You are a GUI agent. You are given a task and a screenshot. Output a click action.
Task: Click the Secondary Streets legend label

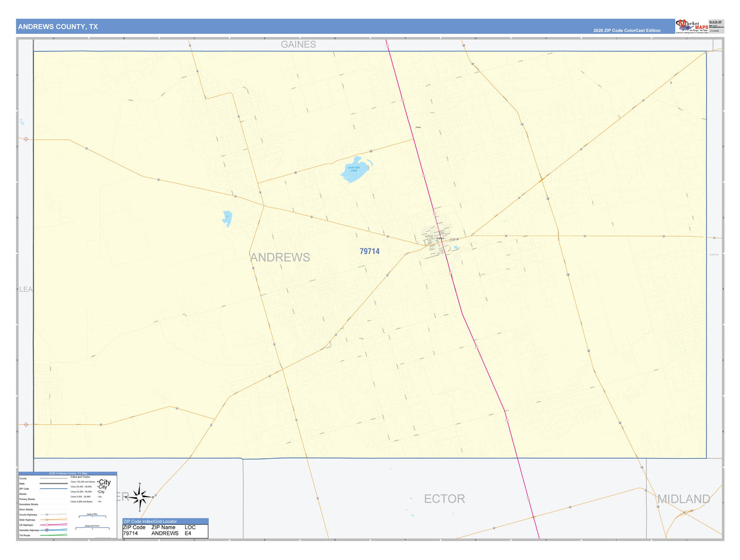pyautogui.click(x=29, y=504)
